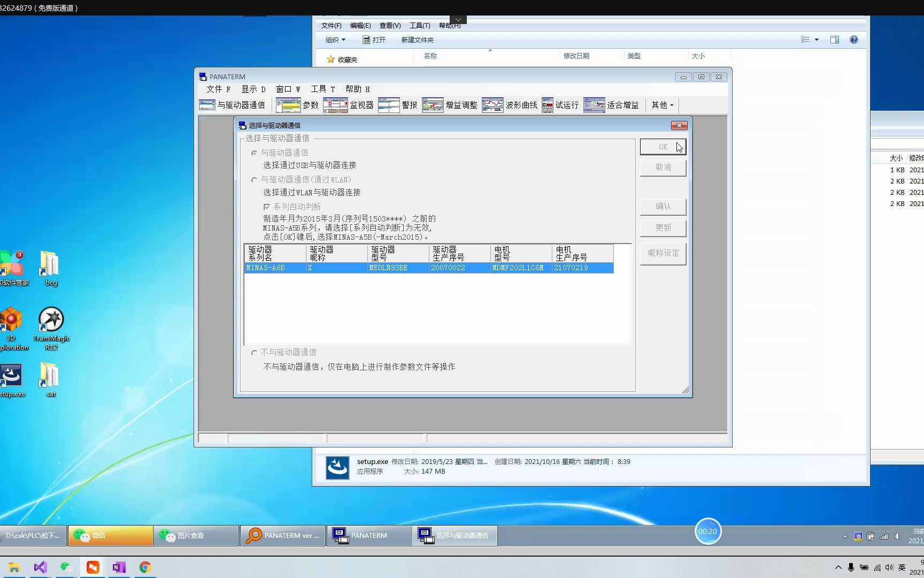This screenshot has height=578, width=924.
Task: Switch to 微信 taskbar button
Action: [x=111, y=535]
